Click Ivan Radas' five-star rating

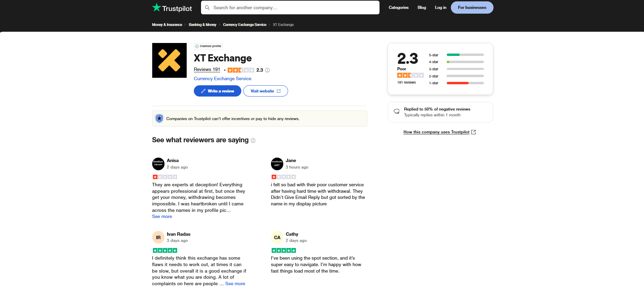click(x=164, y=250)
